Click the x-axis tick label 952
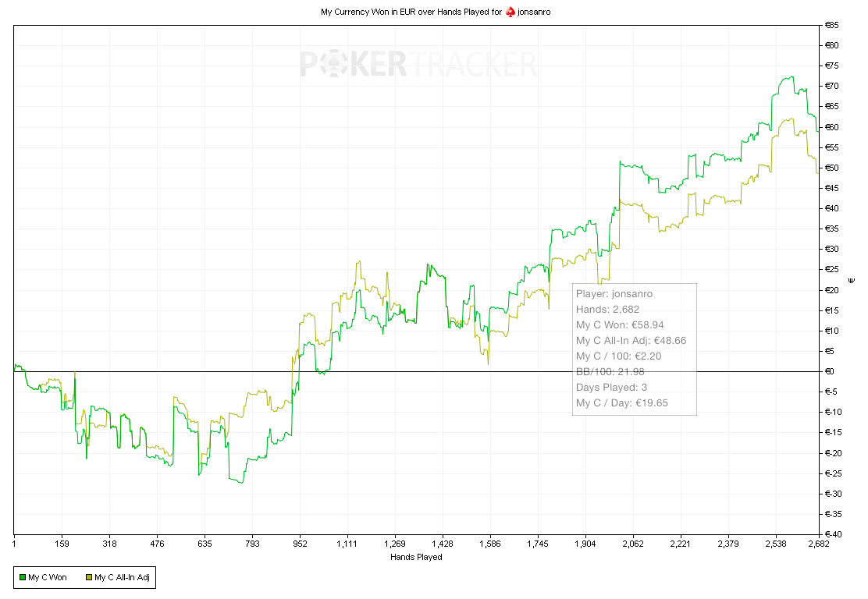The width and height of the screenshot is (868, 599). [300, 544]
